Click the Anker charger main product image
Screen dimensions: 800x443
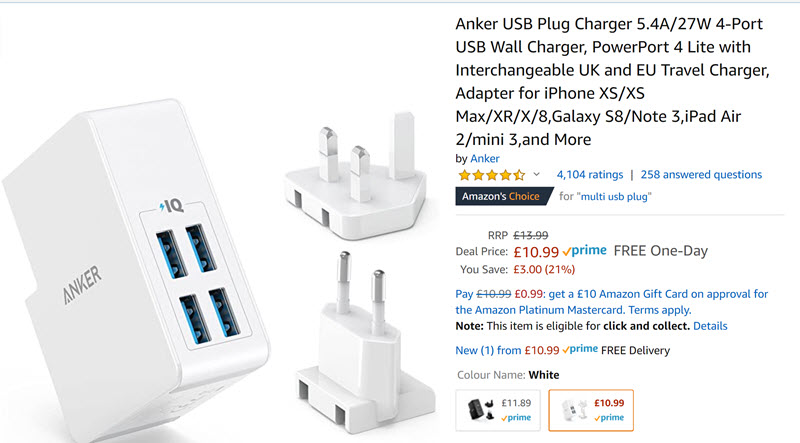[x=135, y=270]
